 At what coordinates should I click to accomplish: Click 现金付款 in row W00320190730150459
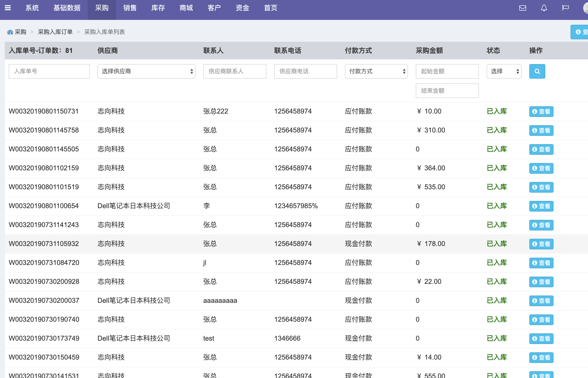[x=359, y=357]
